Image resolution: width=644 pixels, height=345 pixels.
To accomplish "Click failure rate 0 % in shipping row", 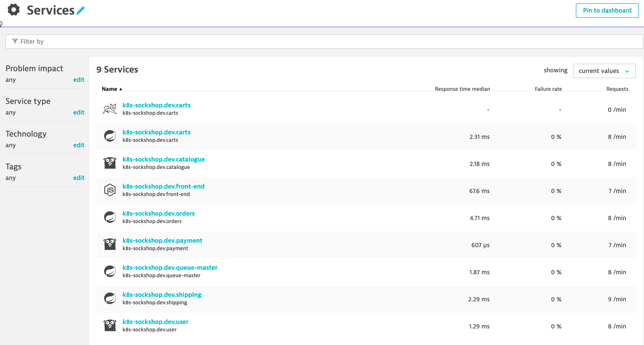I will (x=556, y=299).
